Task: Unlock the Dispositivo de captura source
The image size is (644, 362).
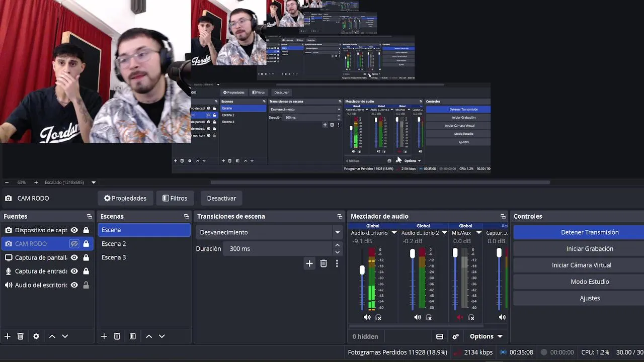Action: coord(86,230)
